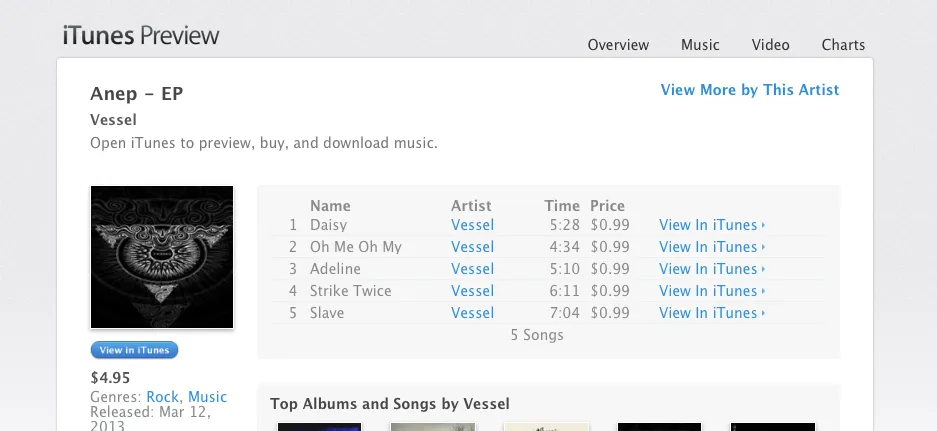Viewport: 937px width, 431px height.
Task: Open the Anep EP album artwork
Action: [162, 257]
